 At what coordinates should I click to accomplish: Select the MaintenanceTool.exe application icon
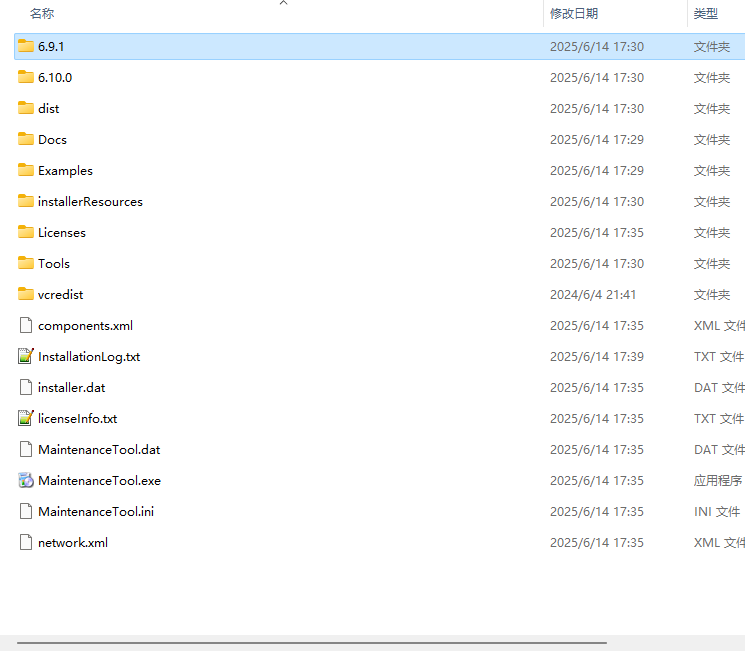pos(26,480)
